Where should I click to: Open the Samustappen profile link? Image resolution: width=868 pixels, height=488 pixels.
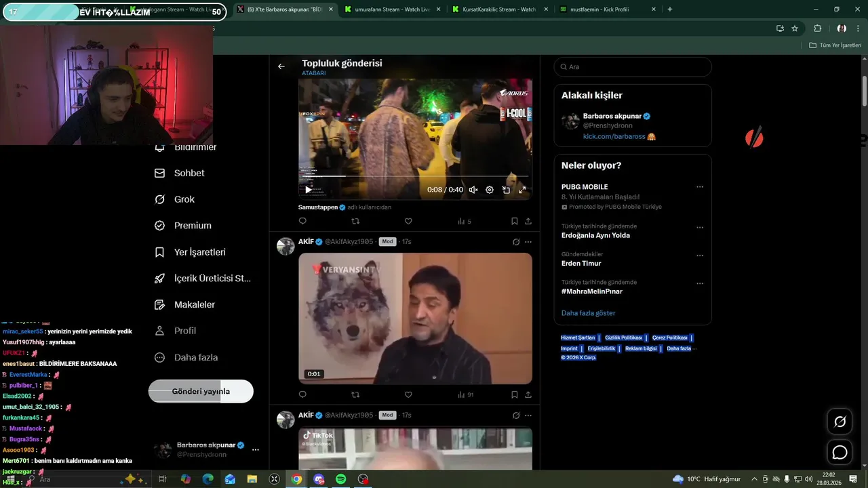tap(318, 207)
